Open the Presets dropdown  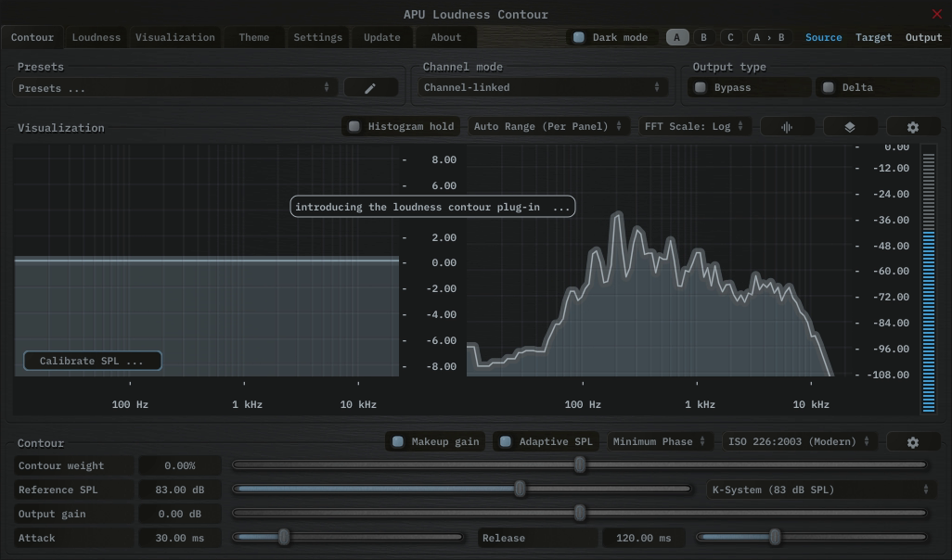(174, 88)
